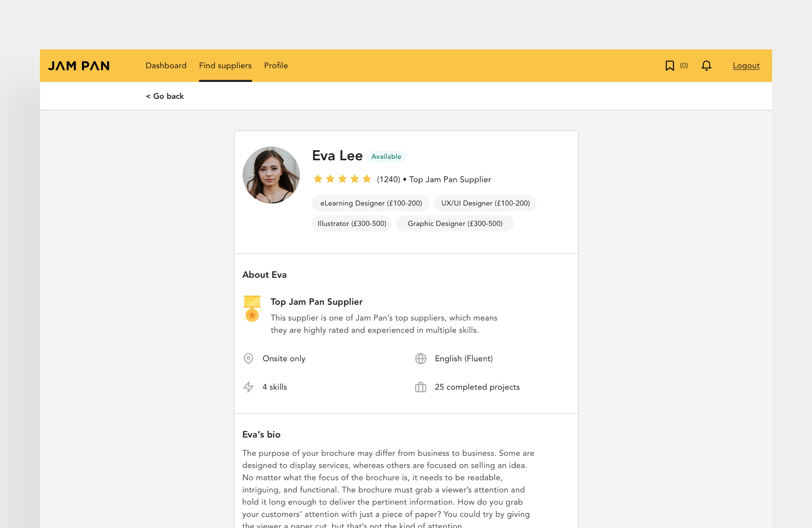Screen dimensions: 812x528
Task: Select the Find suppliers tab
Action: point(225,65)
